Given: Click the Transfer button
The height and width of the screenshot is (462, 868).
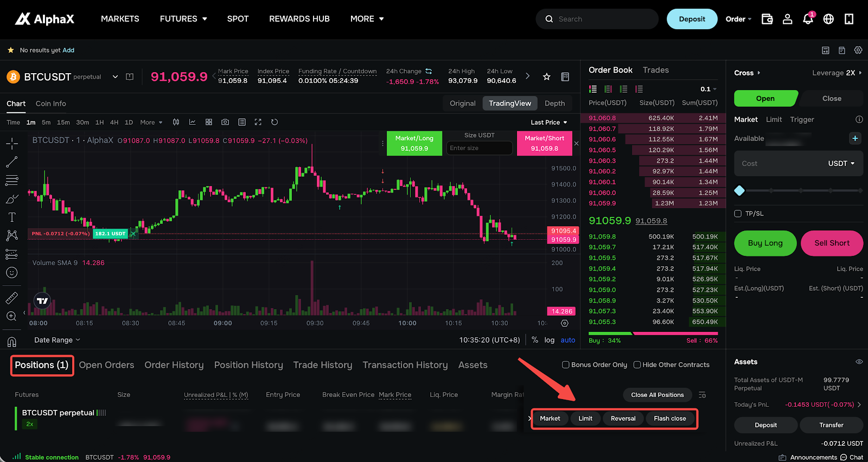Looking at the screenshot, I should click(x=831, y=425).
